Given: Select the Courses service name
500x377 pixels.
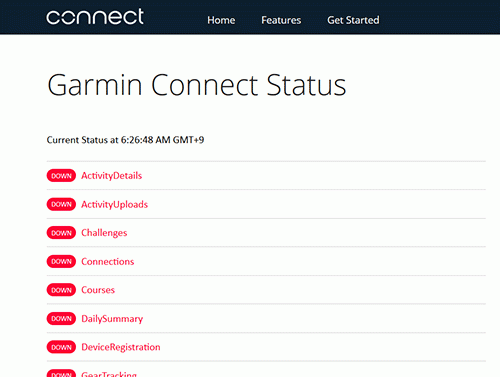Looking at the screenshot, I should (98, 290).
